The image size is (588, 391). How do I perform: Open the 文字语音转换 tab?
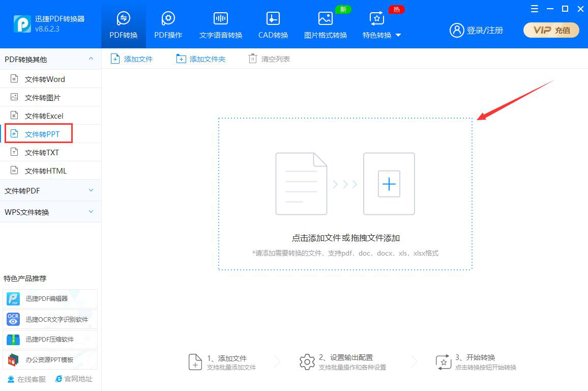[x=221, y=24]
